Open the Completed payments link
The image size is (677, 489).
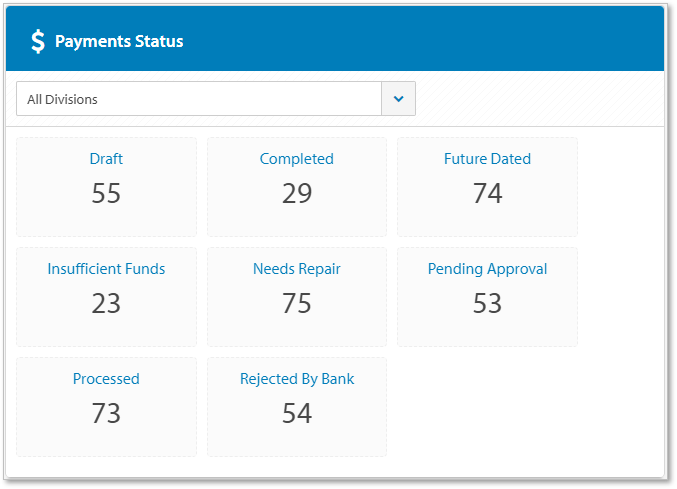click(297, 159)
